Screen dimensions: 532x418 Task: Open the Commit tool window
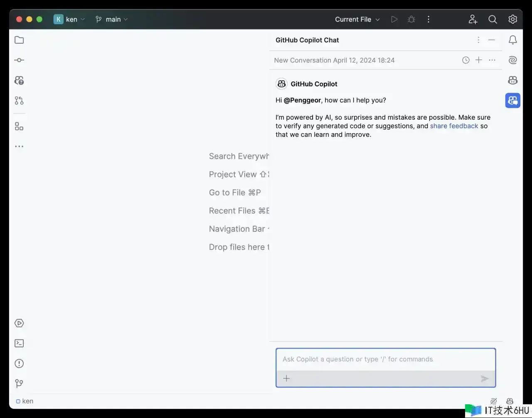19,60
